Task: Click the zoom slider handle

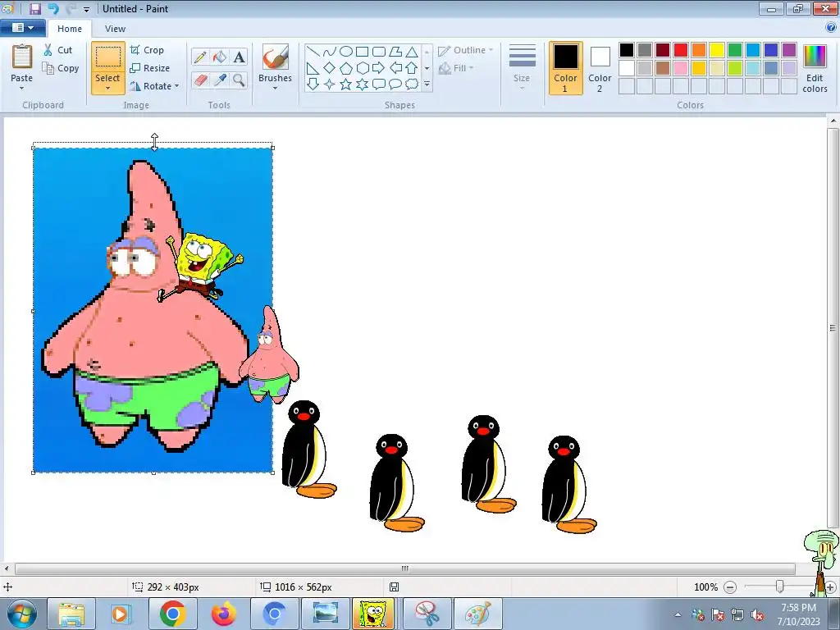Action: tap(780, 587)
